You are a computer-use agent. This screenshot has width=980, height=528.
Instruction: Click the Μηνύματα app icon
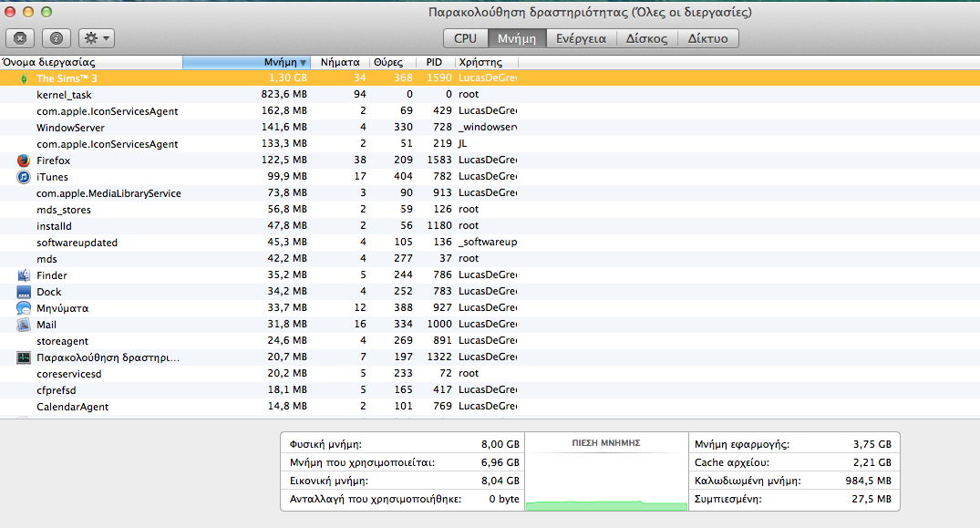[x=24, y=308]
